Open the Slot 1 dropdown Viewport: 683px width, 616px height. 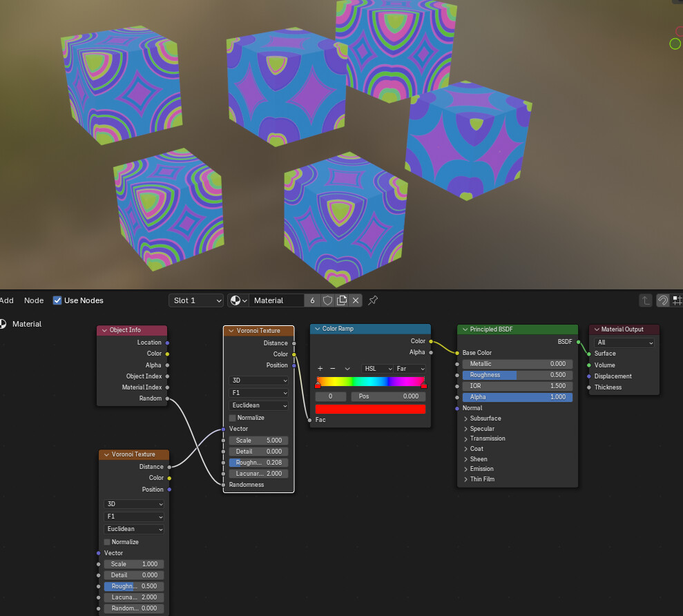pos(196,300)
